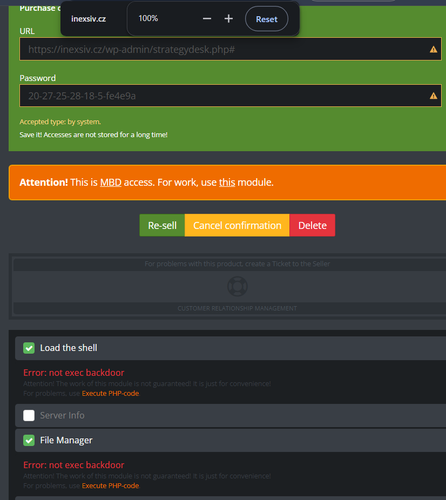Image resolution: width=446 pixels, height=500 pixels.
Task: Click the zoom in plus icon
Action: [x=229, y=19]
